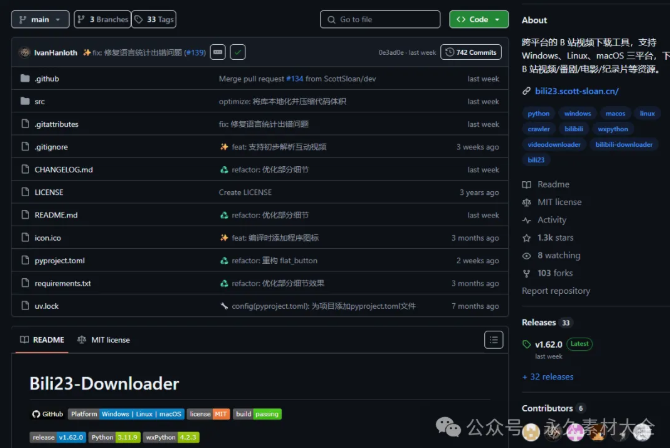Open pull request #134 link

pos(295,79)
